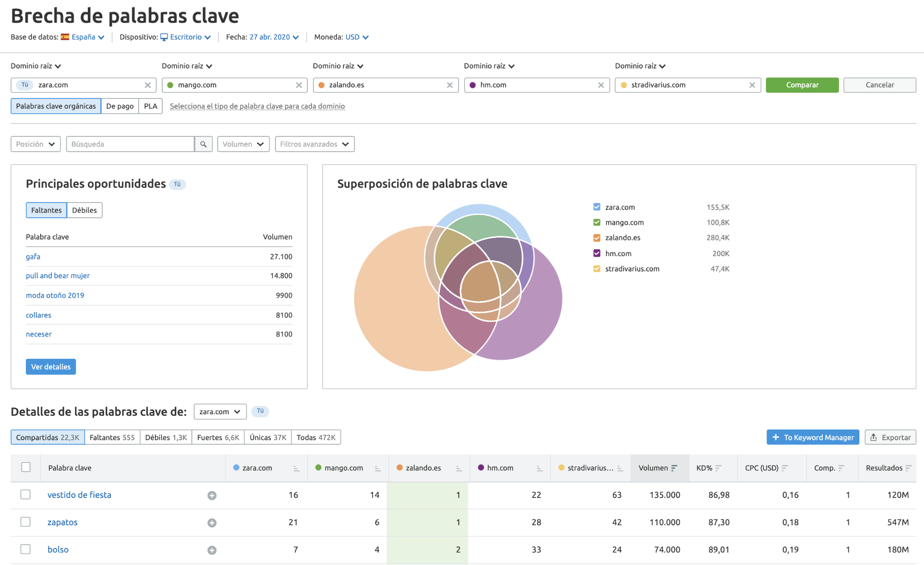Viewport: 924px width, 565px height.
Task: Click plus icon next to vestido de fiesta
Action: pos(212,496)
